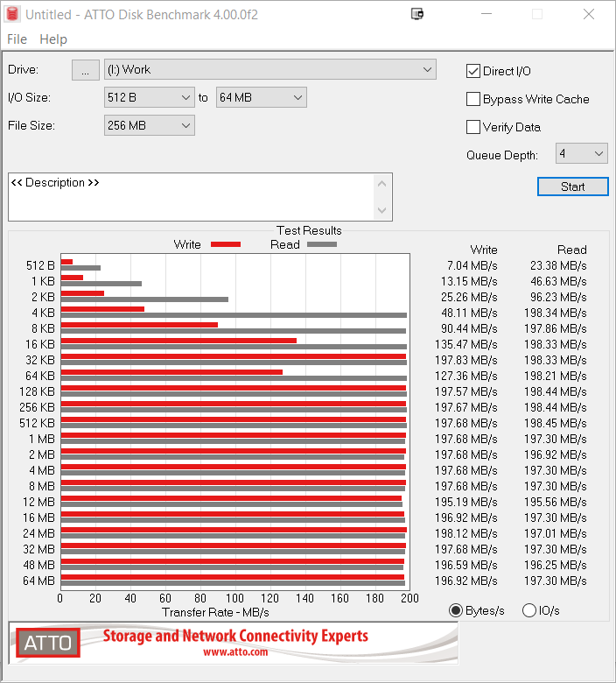Check the Verify Data option

coord(473,127)
